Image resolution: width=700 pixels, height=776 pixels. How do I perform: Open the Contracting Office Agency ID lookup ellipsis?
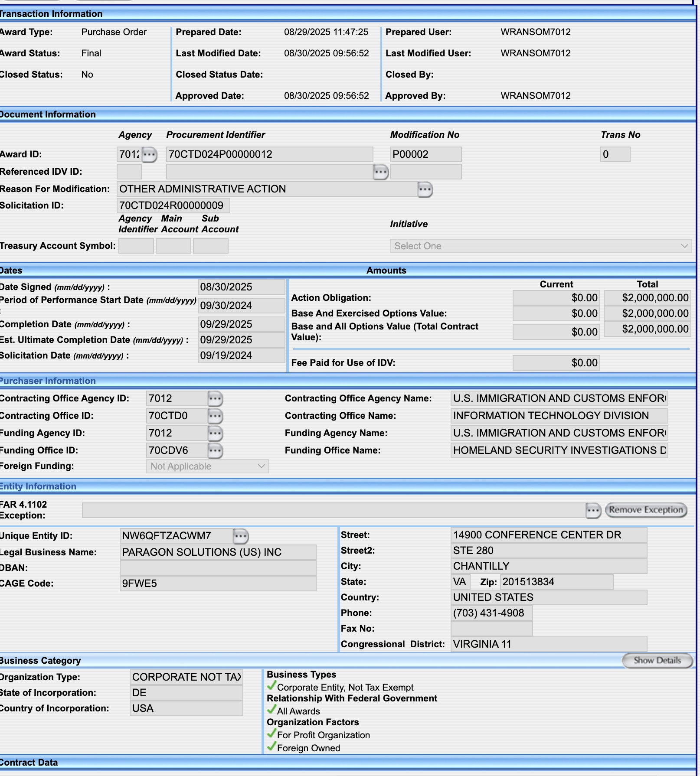pyautogui.click(x=215, y=398)
